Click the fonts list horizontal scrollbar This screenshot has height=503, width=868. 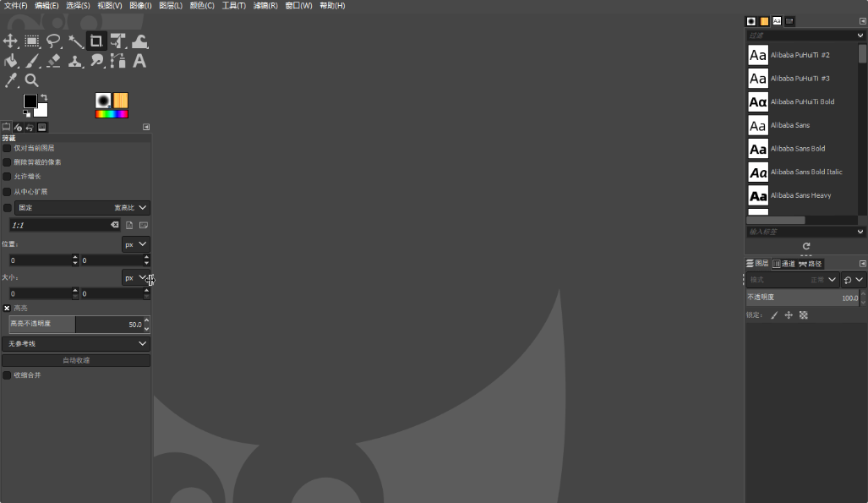[776, 221]
